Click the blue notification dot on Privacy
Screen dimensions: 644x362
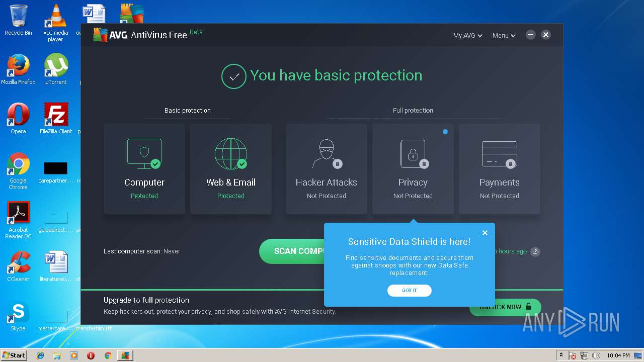(x=445, y=132)
